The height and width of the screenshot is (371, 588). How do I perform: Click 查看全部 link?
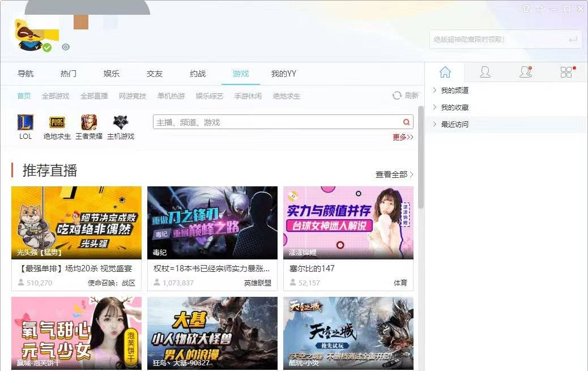(394, 174)
